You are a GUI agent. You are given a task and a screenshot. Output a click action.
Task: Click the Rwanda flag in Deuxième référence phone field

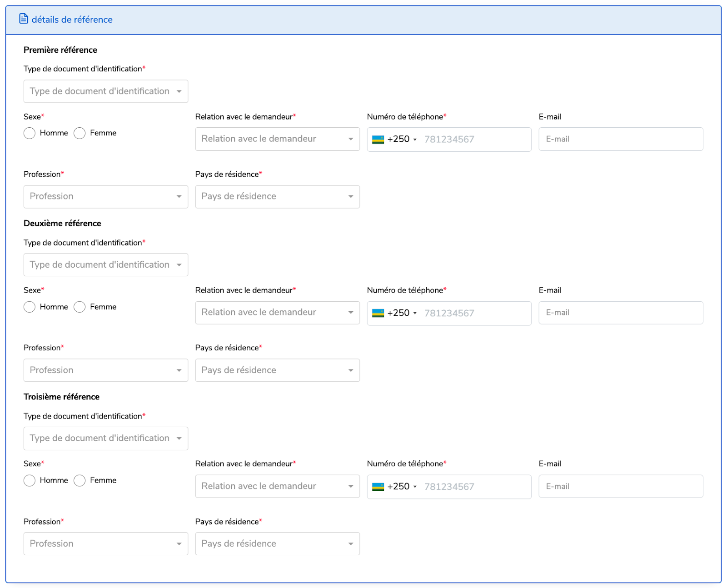378,313
